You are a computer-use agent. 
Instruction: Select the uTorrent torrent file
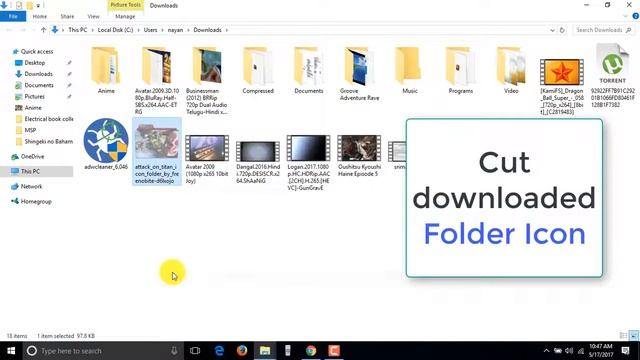pyautogui.click(x=612, y=76)
